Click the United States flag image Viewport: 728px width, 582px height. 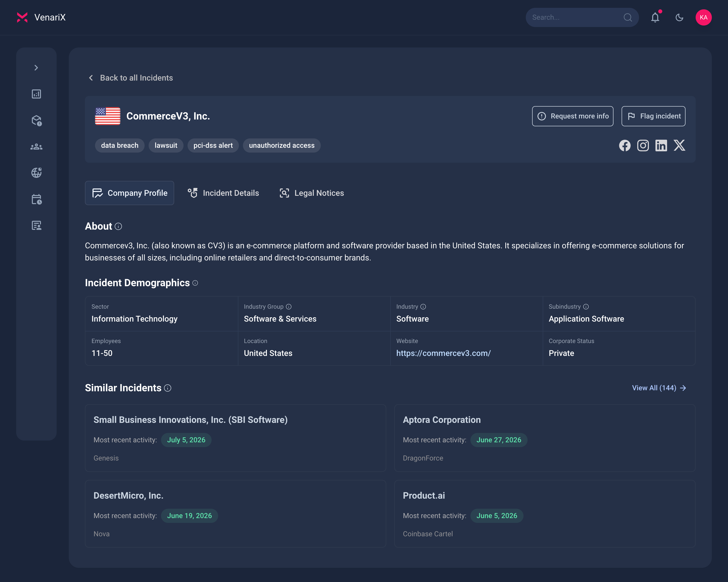tap(108, 116)
